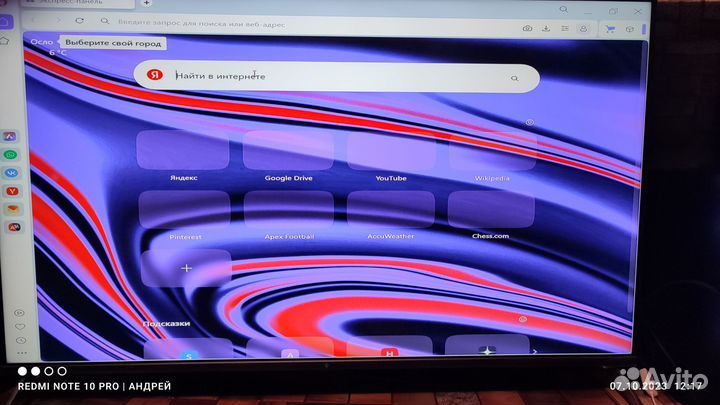Toggle suggestions visibility eye icon
The image size is (720, 405).
(522, 319)
